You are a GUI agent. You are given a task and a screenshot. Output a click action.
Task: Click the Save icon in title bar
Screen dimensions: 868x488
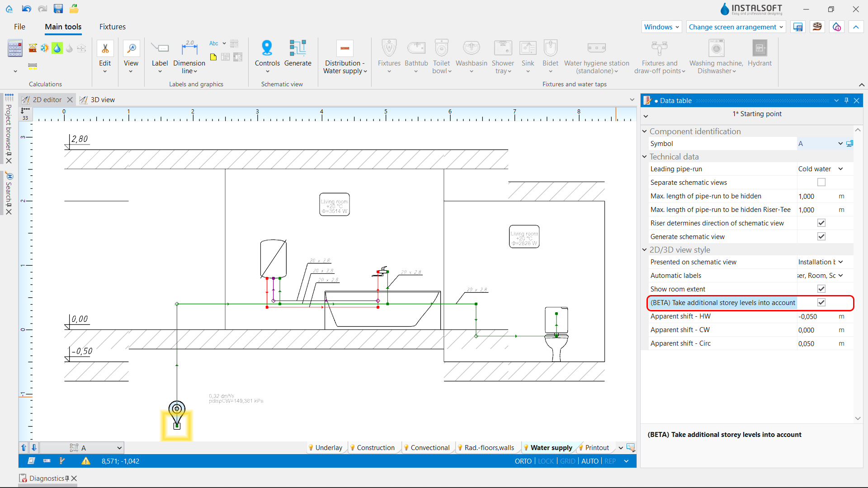[x=58, y=9]
